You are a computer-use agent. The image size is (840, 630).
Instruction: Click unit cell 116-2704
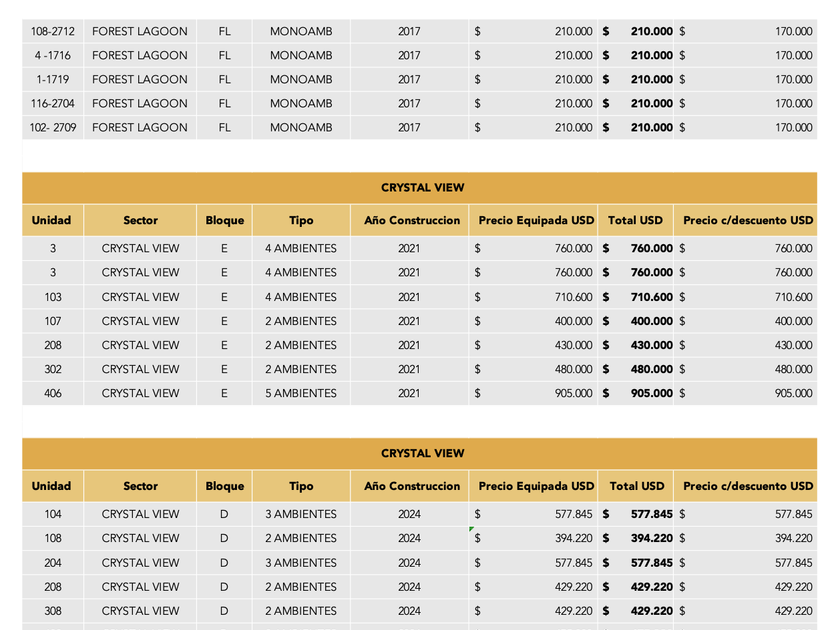53,103
